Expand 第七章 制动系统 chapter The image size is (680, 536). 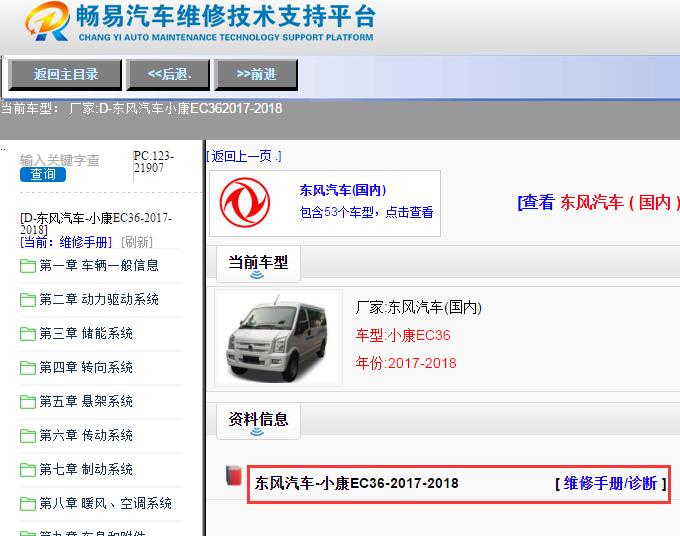tap(86, 469)
